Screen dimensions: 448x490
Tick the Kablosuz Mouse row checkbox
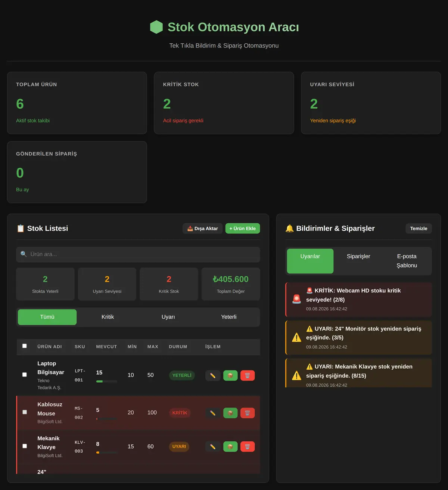click(25, 412)
